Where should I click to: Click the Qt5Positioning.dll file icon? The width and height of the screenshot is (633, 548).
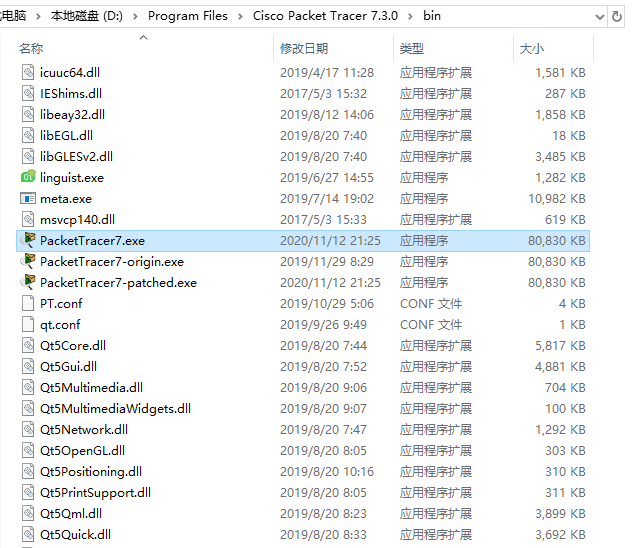pyautogui.click(x=28, y=472)
